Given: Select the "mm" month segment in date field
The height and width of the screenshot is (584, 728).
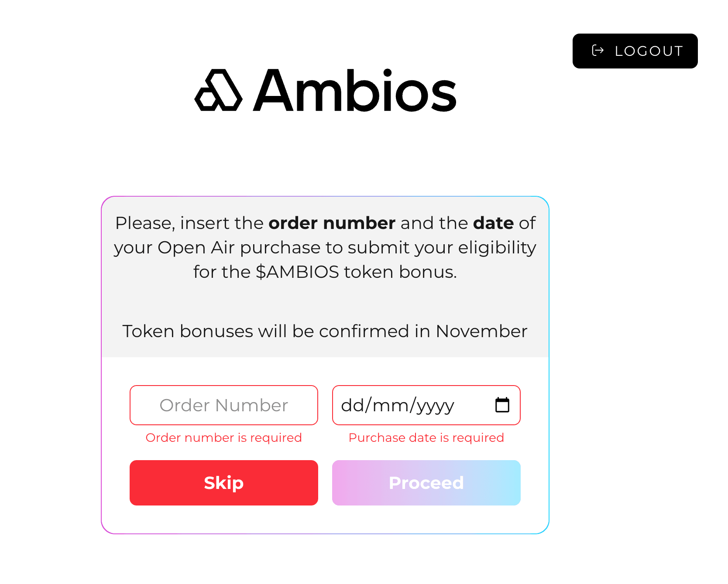Looking at the screenshot, I should (390, 405).
